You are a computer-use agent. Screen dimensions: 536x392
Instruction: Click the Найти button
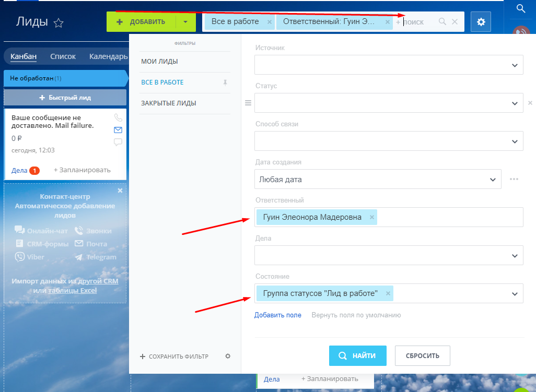(x=357, y=355)
